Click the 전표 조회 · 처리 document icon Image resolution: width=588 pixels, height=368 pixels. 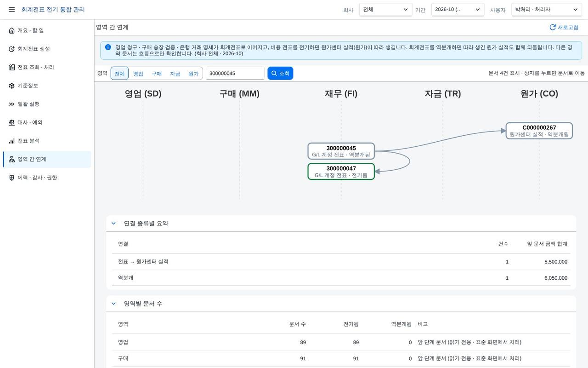click(x=12, y=67)
